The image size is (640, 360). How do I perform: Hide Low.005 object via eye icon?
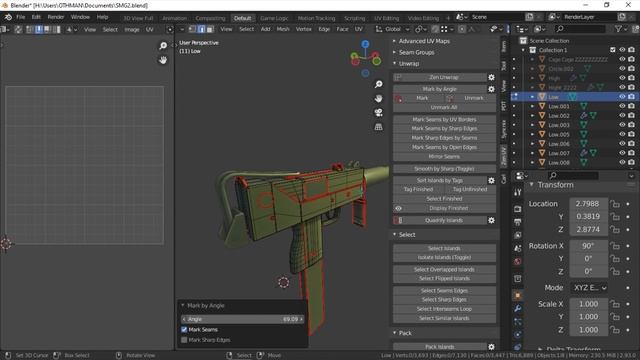(x=622, y=134)
